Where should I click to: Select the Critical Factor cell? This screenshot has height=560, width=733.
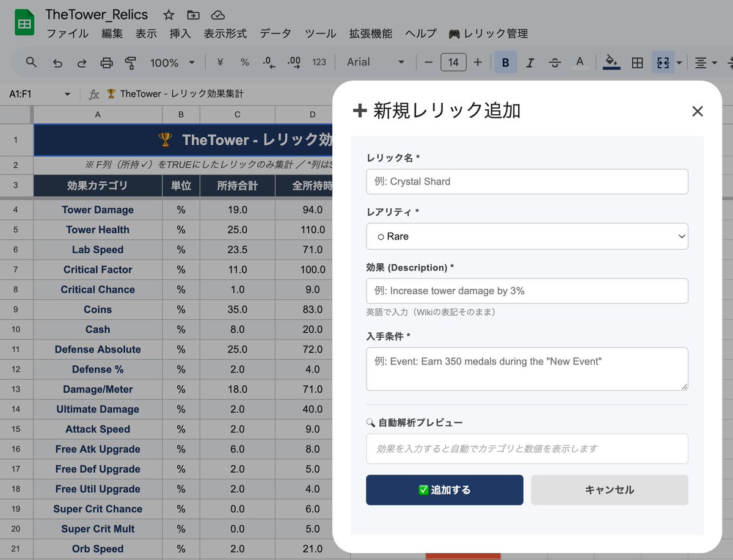click(98, 269)
